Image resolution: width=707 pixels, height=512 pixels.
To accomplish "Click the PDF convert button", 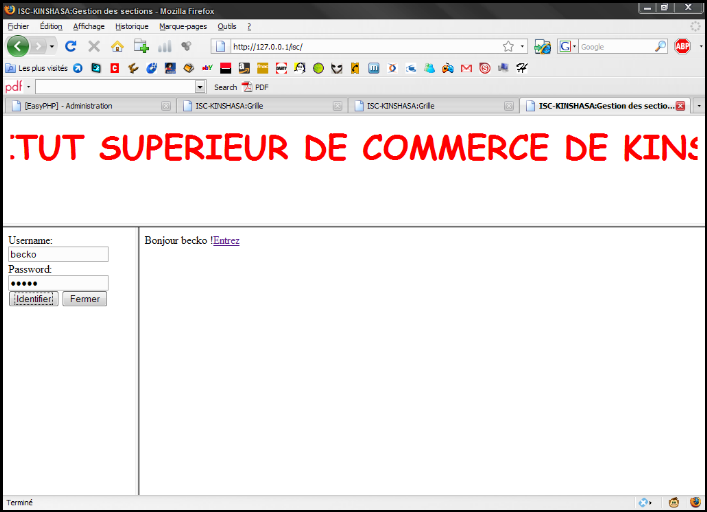I will [x=255, y=87].
